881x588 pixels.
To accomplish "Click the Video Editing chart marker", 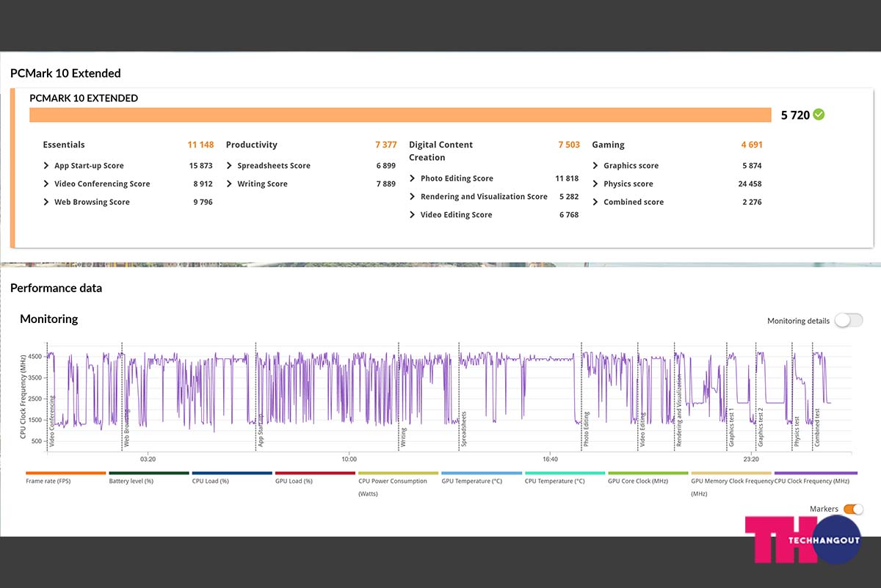I will [642, 430].
